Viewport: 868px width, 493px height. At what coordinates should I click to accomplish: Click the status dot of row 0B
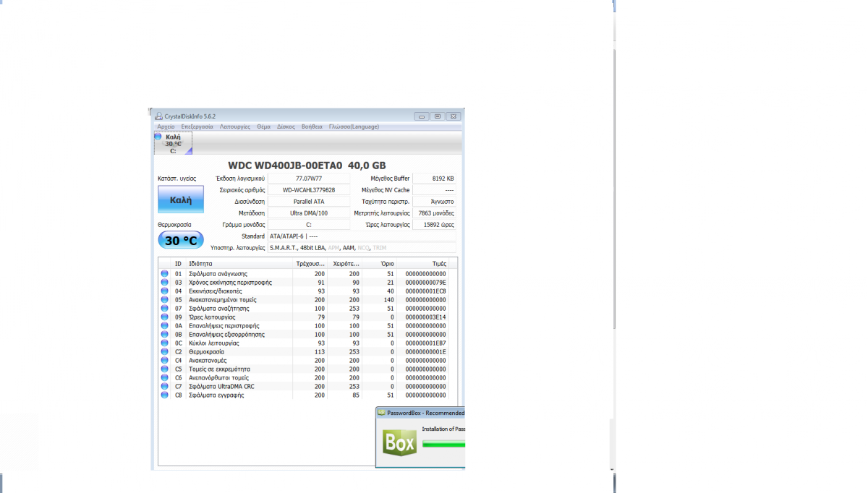165,335
